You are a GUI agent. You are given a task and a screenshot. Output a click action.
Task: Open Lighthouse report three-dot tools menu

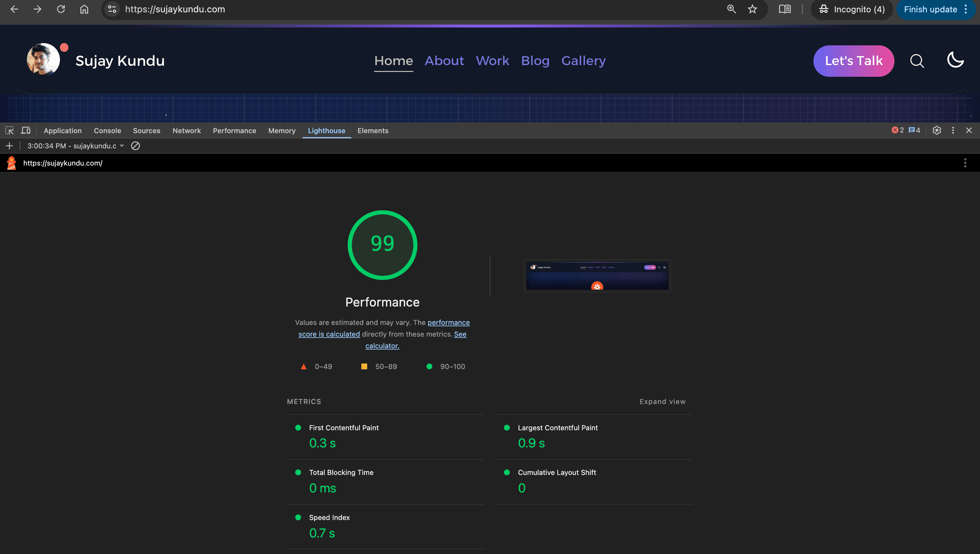[x=965, y=163]
